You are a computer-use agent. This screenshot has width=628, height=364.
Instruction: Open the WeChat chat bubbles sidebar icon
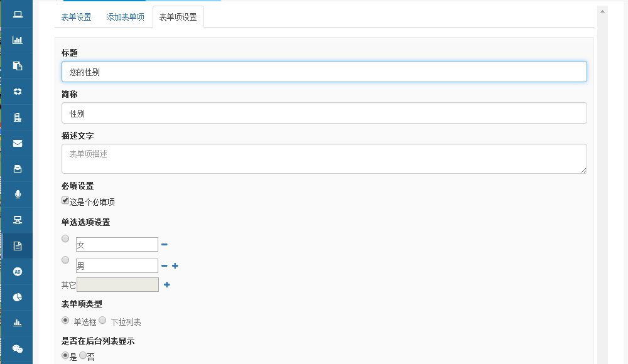[18, 349]
